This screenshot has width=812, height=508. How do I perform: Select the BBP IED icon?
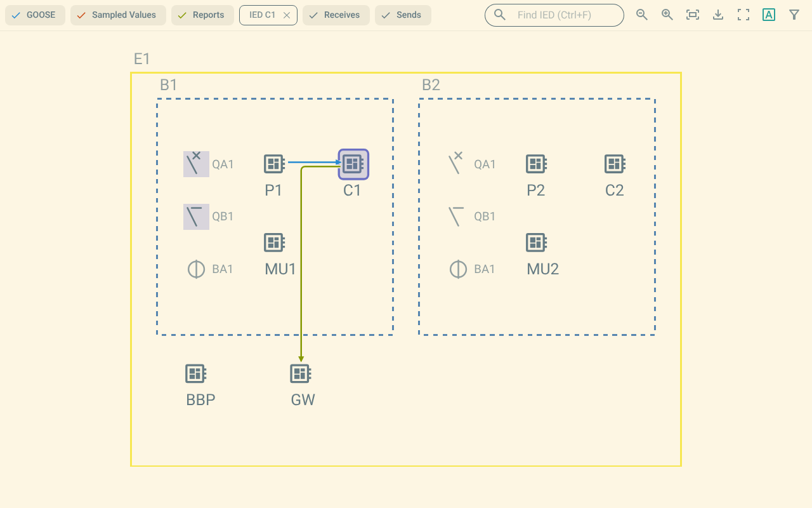(x=195, y=373)
